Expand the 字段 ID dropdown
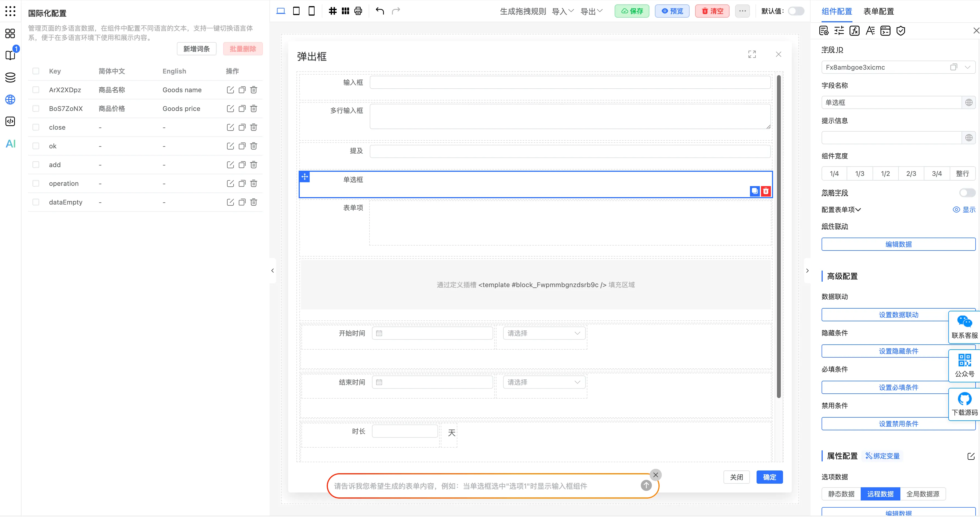Screen dimensions: 980x517 pos(967,67)
